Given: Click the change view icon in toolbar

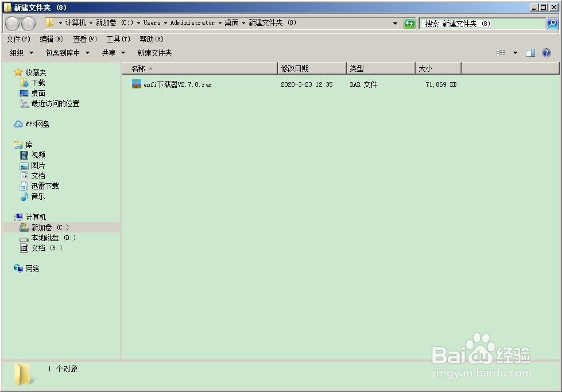Looking at the screenshot, I should [501, 53].
